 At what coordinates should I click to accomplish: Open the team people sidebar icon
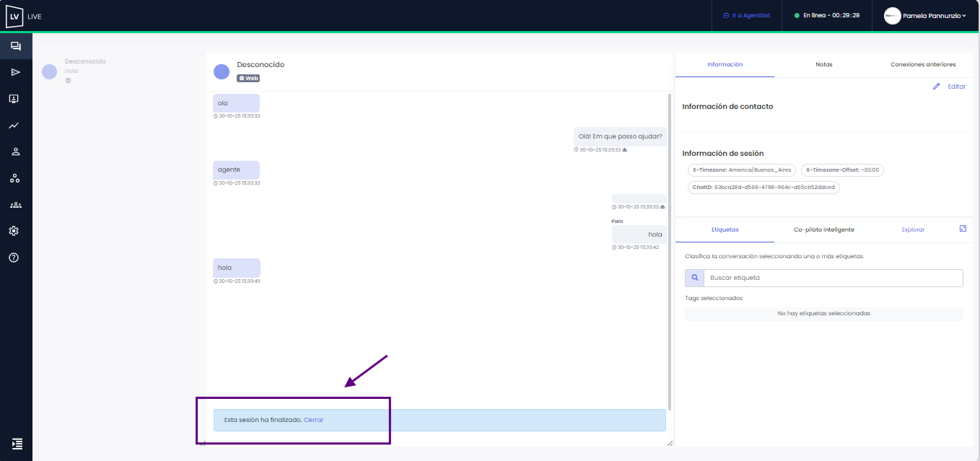[15, 205]
